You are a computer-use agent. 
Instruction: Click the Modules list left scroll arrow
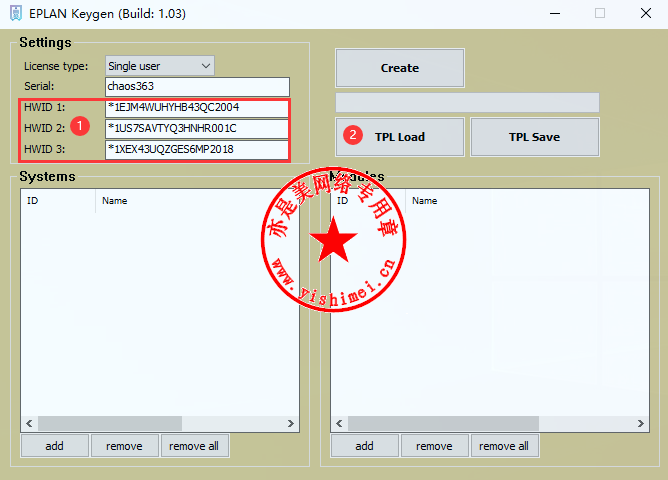pos(339,423)
